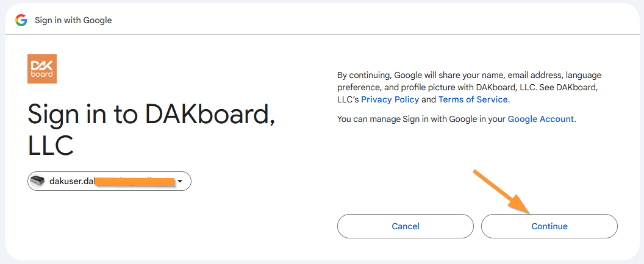Click the orange redaction bar over the email

point(135,182)
